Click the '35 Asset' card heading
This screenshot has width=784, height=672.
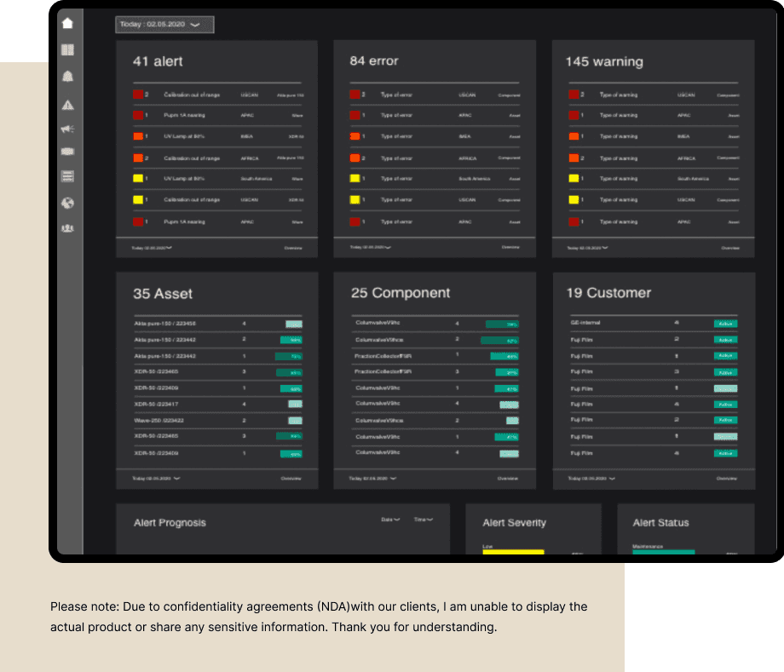[x=163, y=293]
